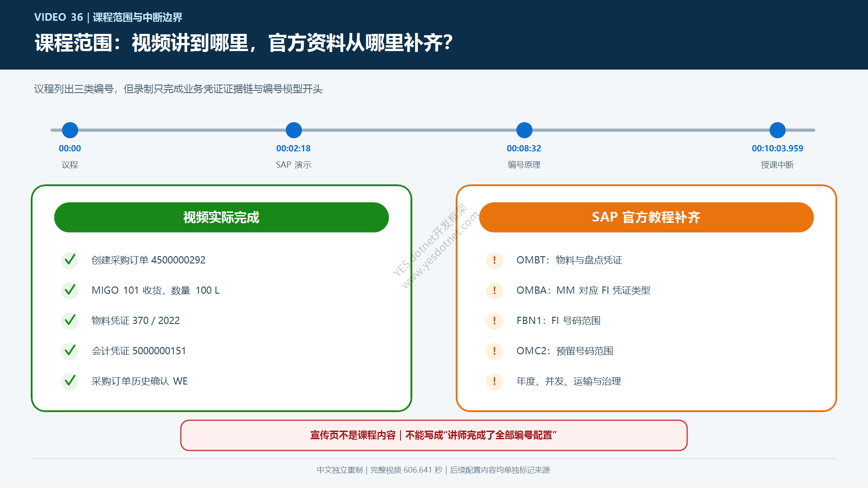Click the orange SAP 官方教程补齐 header pill

click(x=646, y=217)
